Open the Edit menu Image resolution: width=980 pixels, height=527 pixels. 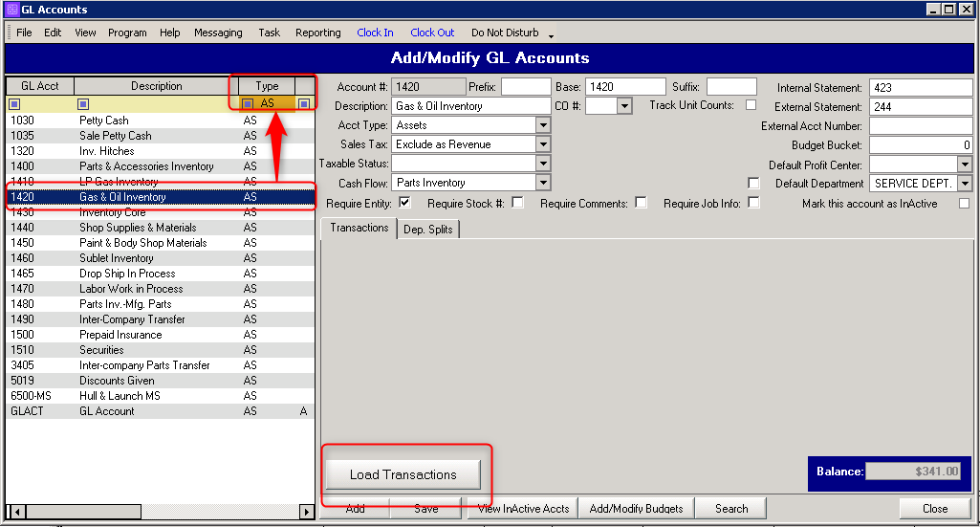[53, 33]
